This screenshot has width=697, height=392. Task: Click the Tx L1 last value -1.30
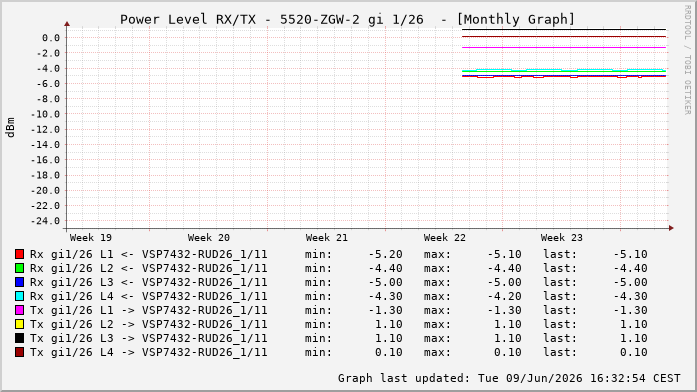(631, 311)
